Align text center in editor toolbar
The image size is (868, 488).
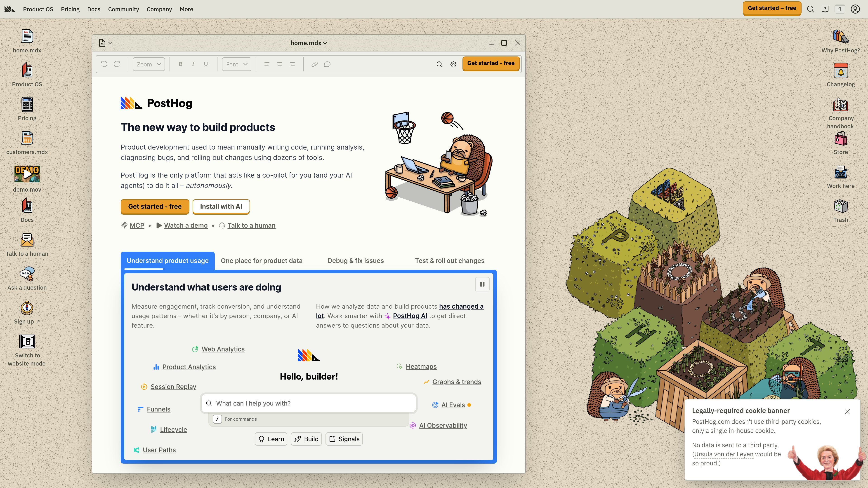coord(279,64)
